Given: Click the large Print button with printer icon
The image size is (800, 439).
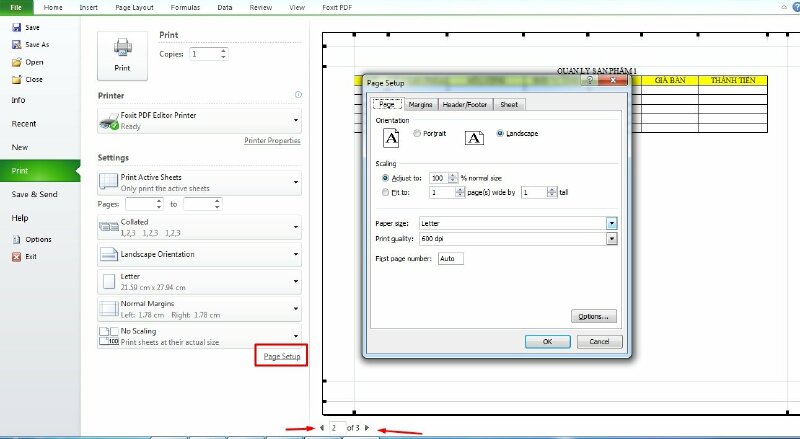Looking at the screenshot, I should 122,56.
